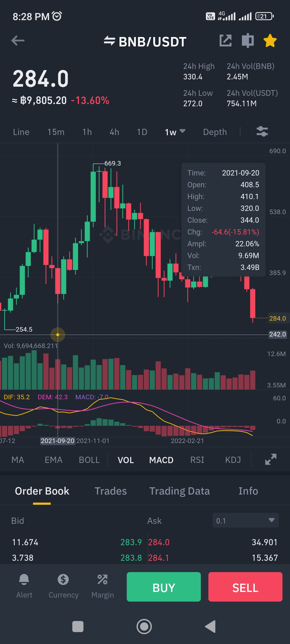290x644 pixels.
Task: Tap the BNB/USDT pair title
Action: (153, 42)
